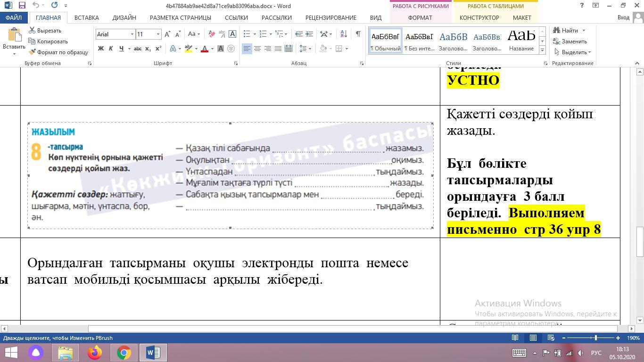Toggle strikethrough text formatting
The height and width of the screenshot is (362, 644).
pyautogui.click(x=137, y=49)
